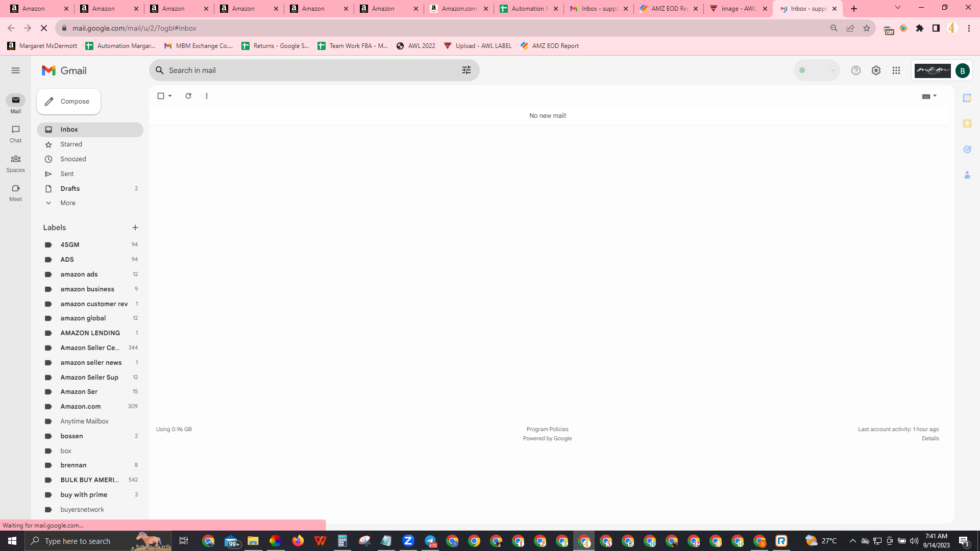
Task: Open Returns - Google Sheets bookmark
Action: [x=276, y=46]
